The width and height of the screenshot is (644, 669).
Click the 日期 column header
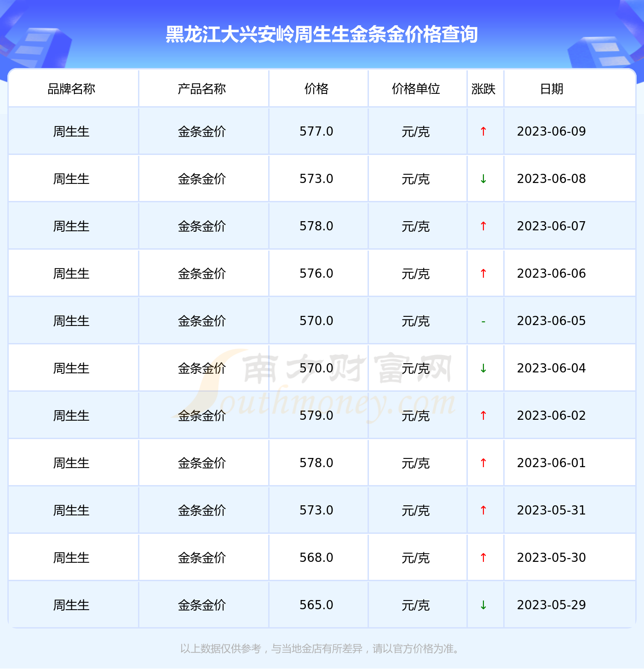click(x=552, y=89)
